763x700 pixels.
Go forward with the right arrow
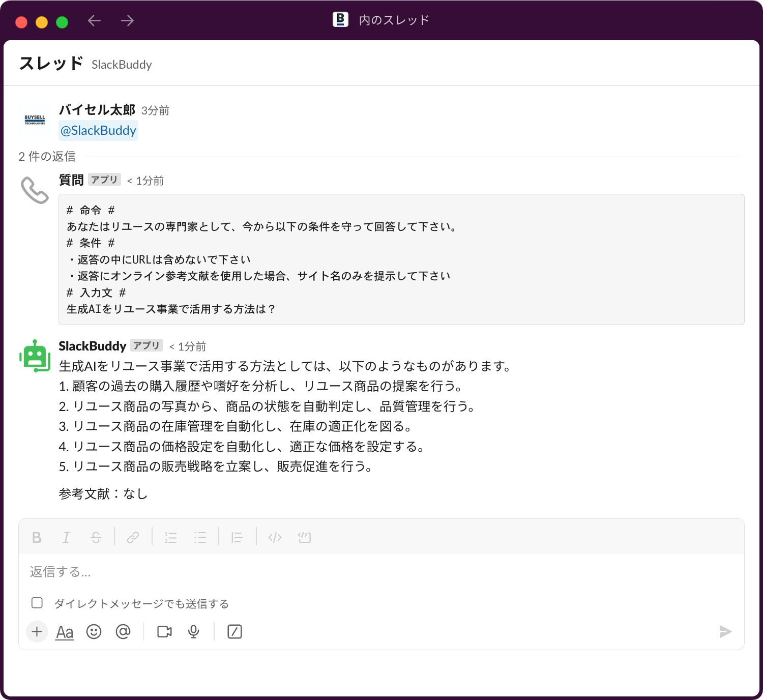coord(127,20)
